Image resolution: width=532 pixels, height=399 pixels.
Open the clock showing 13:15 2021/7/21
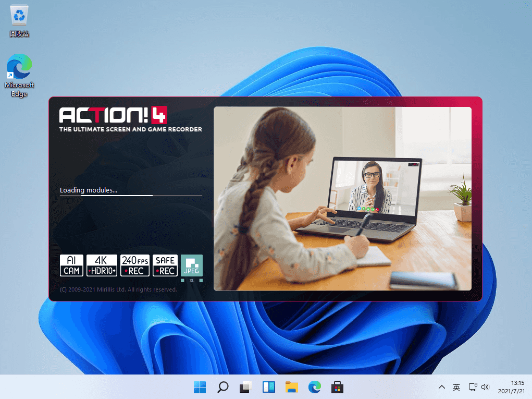pos(511,387)
